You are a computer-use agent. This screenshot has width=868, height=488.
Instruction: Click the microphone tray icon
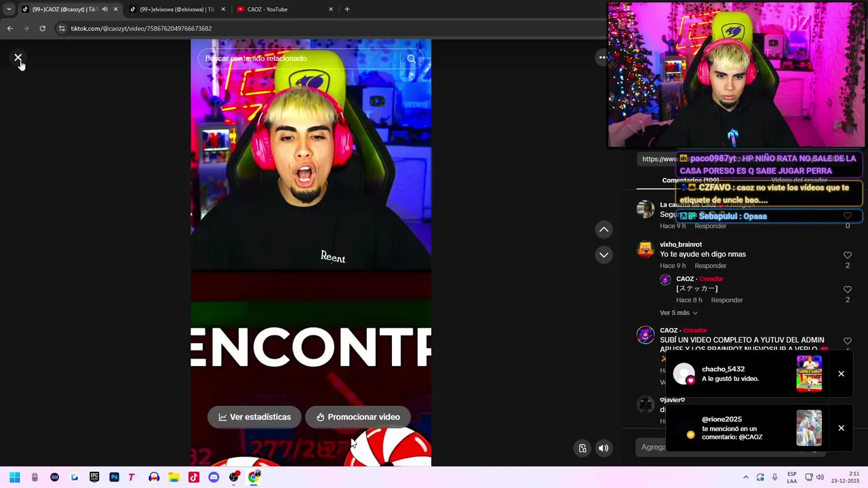tap(774, 477)
